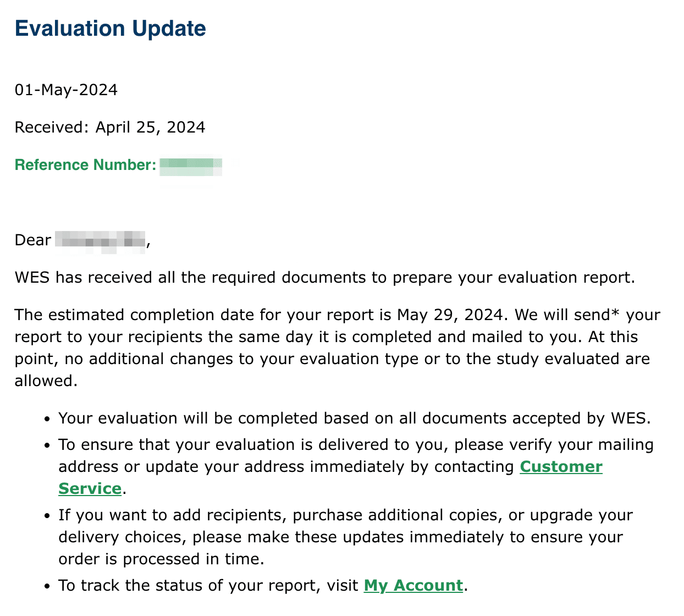684x616 pixels.
Task: Visit the My Account link
Action: click(413, 586)
